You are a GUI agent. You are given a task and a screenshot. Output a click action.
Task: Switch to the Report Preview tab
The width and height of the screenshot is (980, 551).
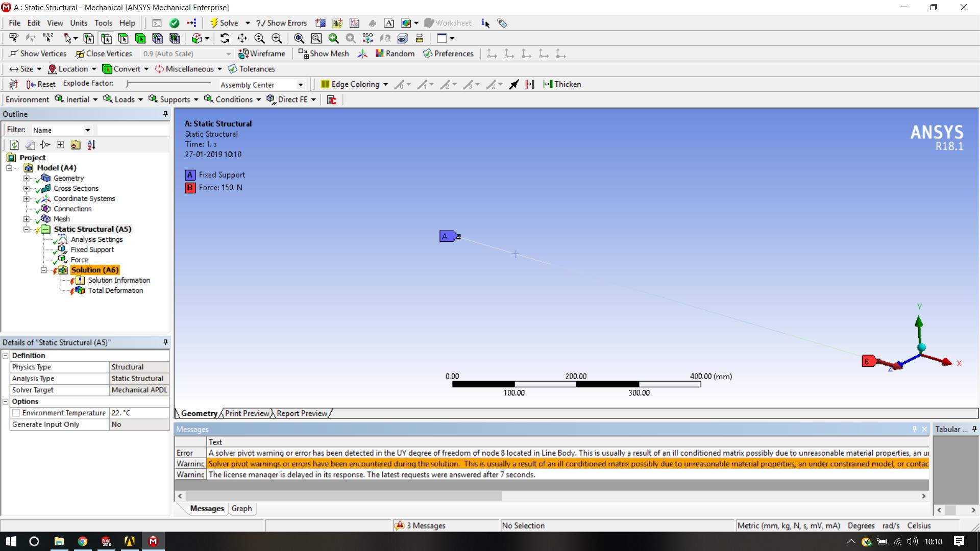point(302,413)
